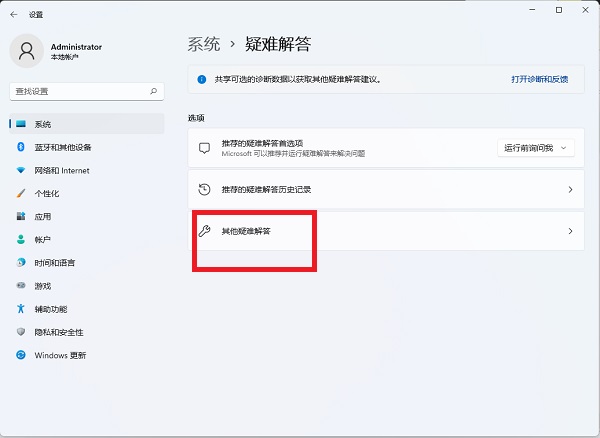Click 系统 in the breadcrumb

(203, 44)
